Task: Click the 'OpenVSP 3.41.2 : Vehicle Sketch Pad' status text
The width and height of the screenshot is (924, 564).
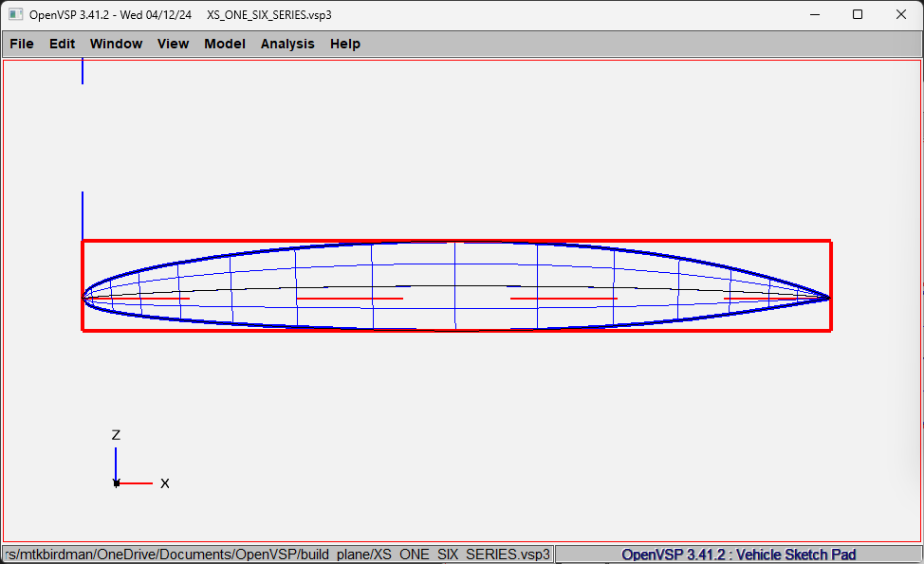Action: (x=738, y=555)
